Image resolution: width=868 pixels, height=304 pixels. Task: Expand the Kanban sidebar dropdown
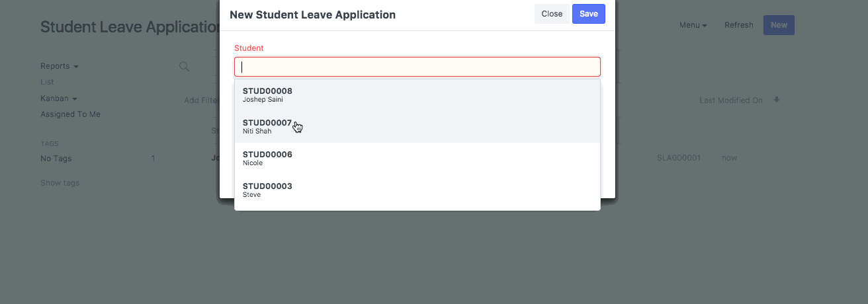[x=58, y=98]
